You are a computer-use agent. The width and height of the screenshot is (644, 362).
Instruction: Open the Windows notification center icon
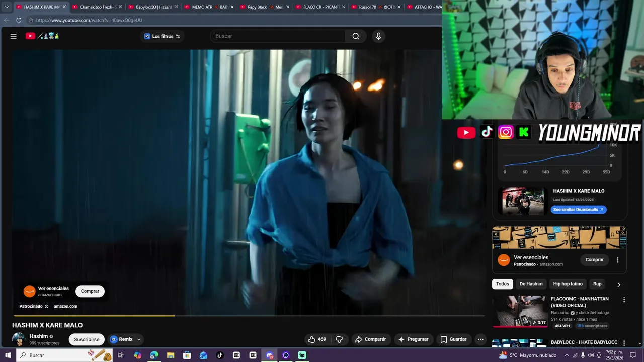tap(633, 355)
